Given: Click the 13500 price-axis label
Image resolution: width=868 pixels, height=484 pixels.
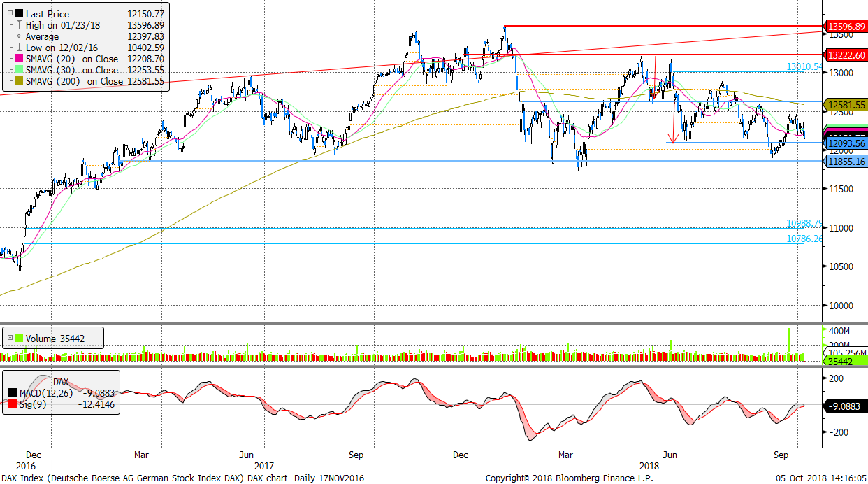Looking at the screenshot, I should [x=842, y=34].
